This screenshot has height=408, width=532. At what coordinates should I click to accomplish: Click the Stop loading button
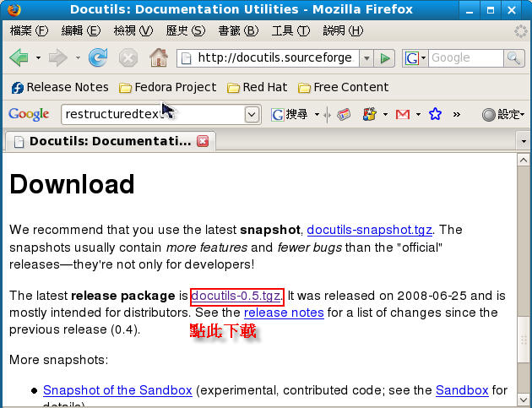tap(128, 57)
